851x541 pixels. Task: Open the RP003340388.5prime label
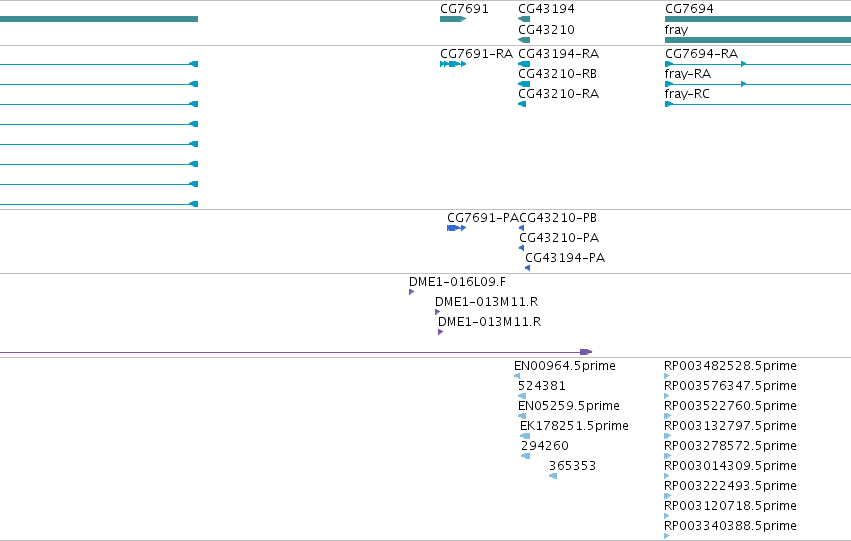731,526
